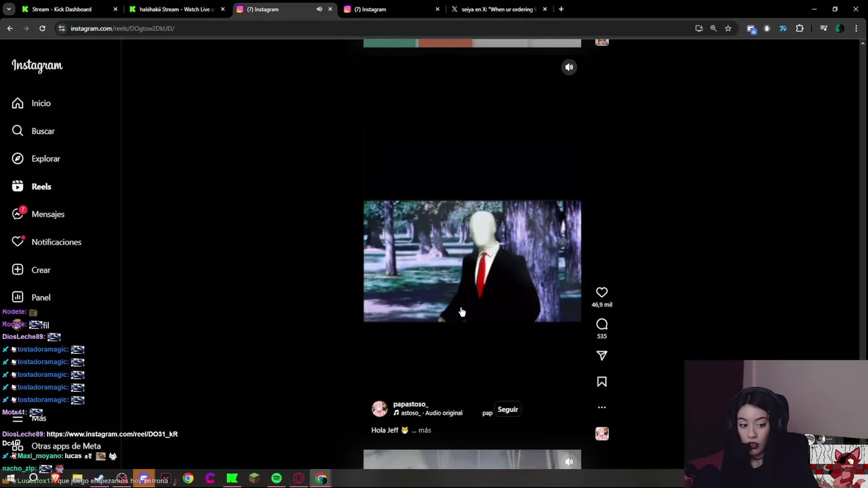The image size is (868, 488).
Task: Click the Instagram logo
Action: click(37, 66)
